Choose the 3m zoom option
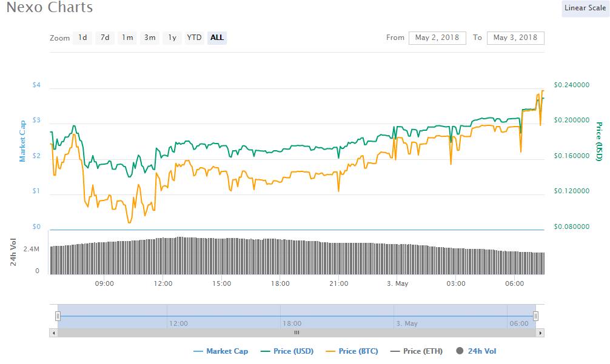 click(x=150, y=38)
